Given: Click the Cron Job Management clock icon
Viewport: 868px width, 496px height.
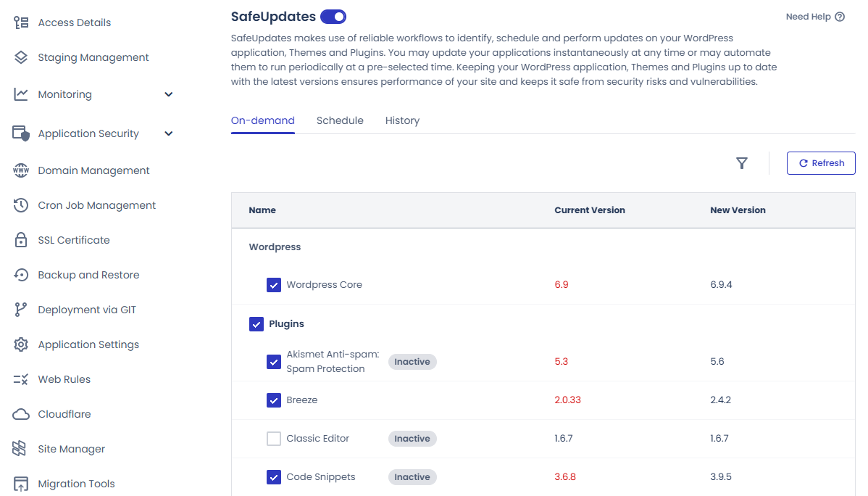Looking at the screenshot, I should 21,205.
